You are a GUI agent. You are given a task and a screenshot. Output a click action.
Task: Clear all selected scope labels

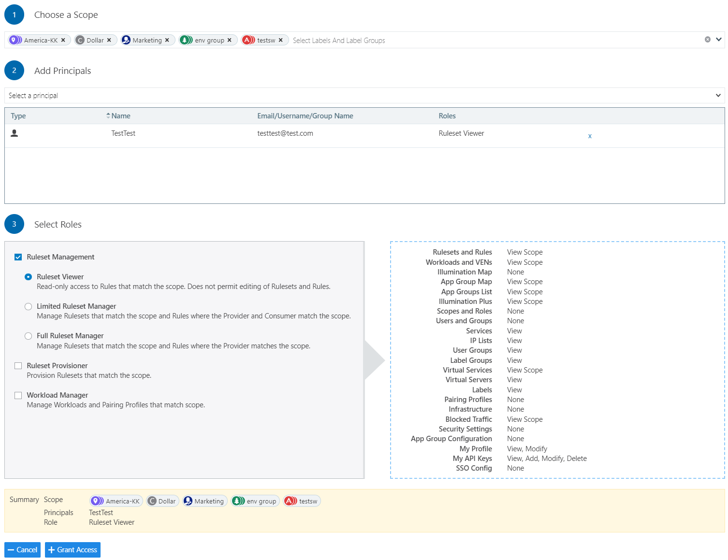tap(707, 40)
